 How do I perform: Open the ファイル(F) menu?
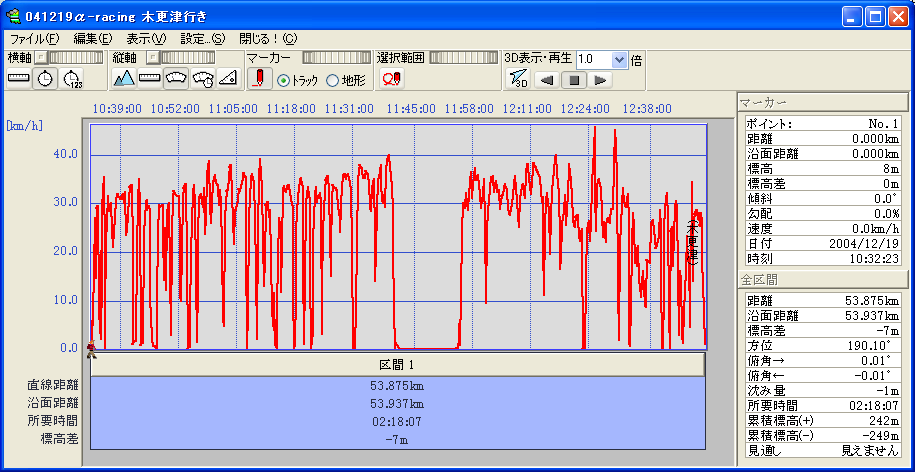pyautogui.click(x=34, y=38)
